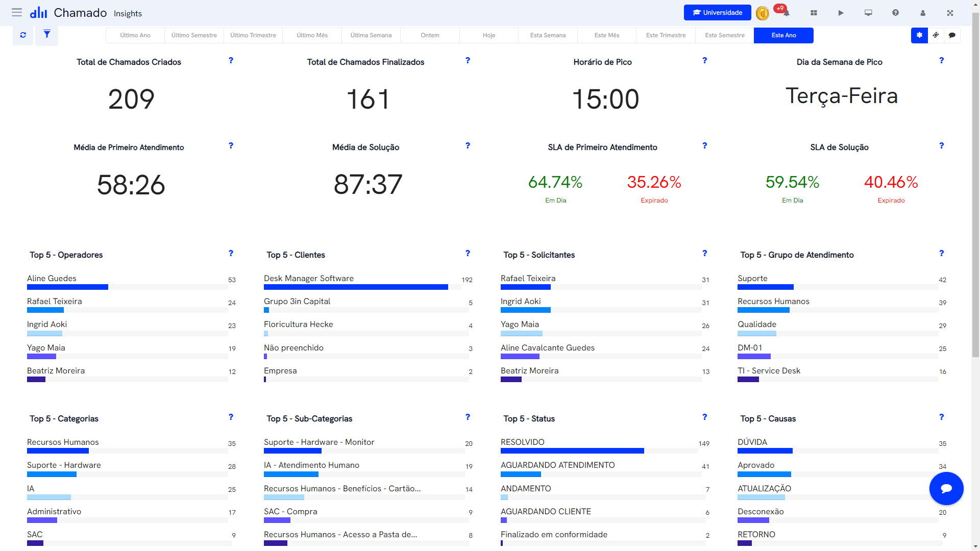Select the Este Trimestre period tab

(x=666, y=35)
